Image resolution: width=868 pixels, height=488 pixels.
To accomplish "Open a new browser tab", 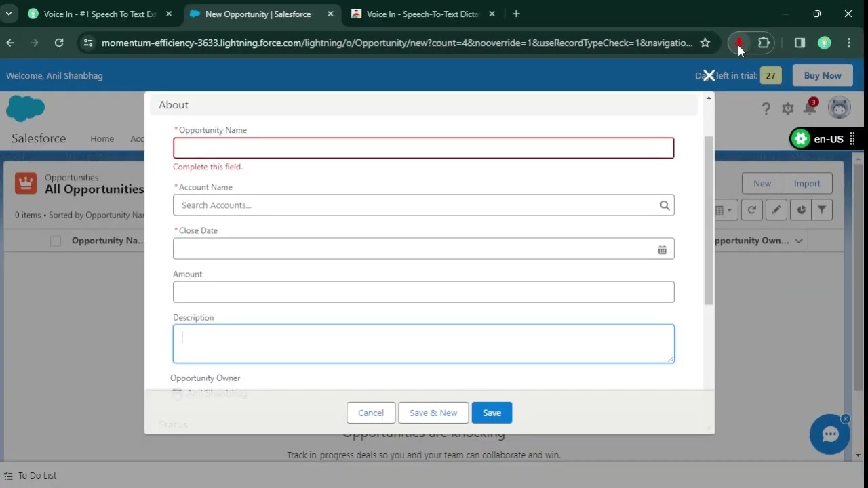I will (516, 14).
